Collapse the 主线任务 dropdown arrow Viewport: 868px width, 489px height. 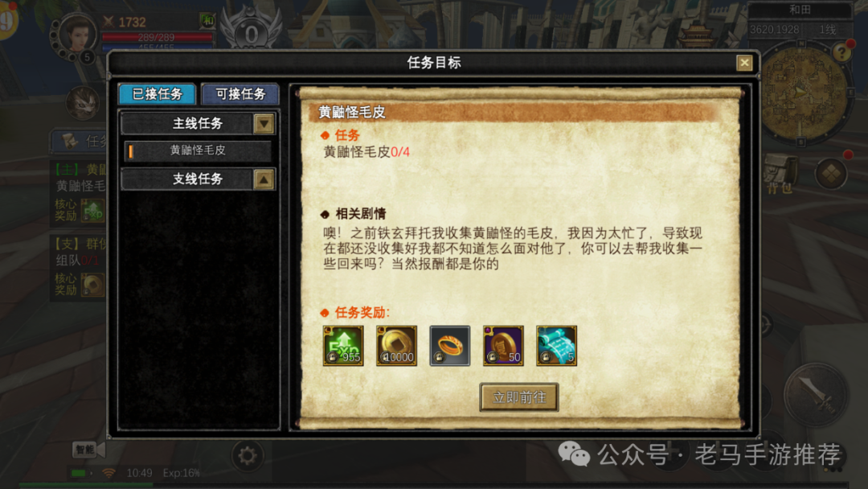coord(264,124)
